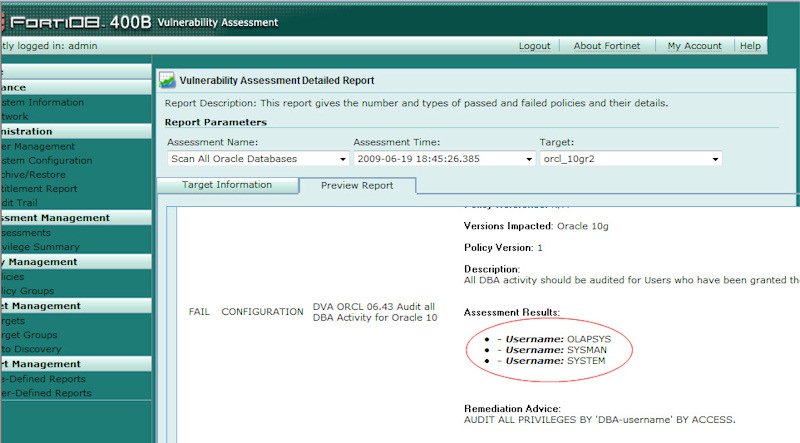Open Target Groups in the sidebar
Viewport: 800px width, 443px height.
29,335
